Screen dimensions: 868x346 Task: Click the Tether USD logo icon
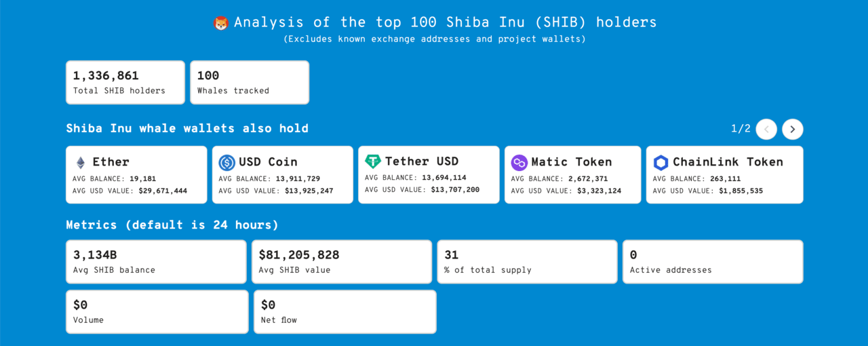373,161
